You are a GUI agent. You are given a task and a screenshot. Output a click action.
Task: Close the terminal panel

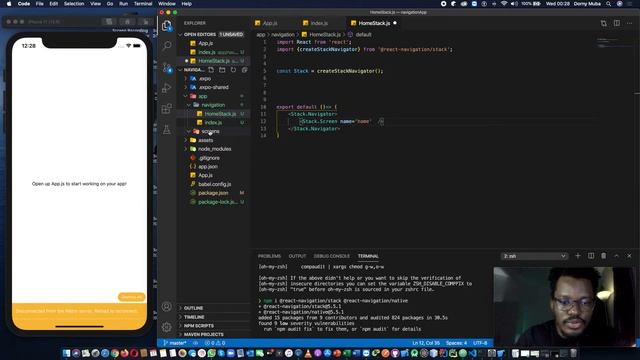629,256
